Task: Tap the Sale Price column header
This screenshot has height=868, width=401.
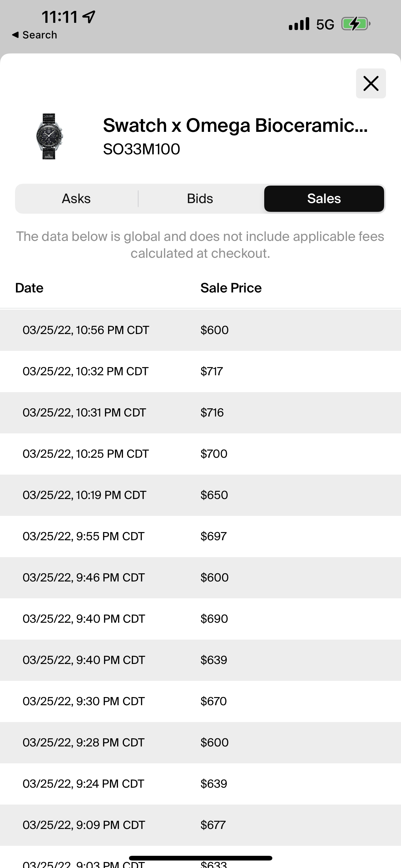Action: point(230,288)
